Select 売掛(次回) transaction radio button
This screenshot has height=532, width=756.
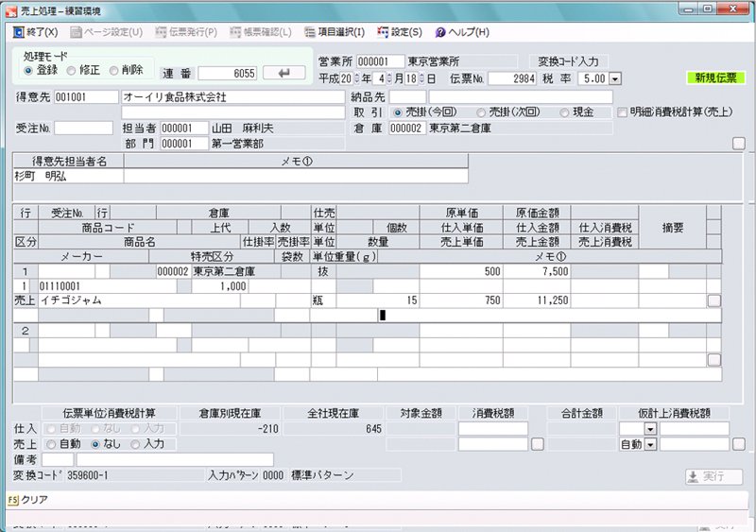pos(481,112)
